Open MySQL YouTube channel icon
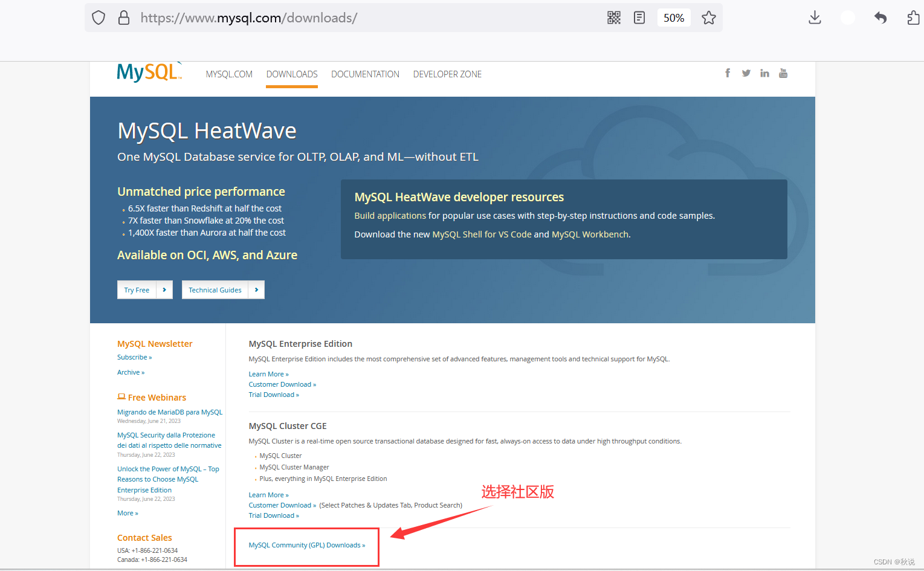This screenshot has height=571, width=924. coord(783,73)
